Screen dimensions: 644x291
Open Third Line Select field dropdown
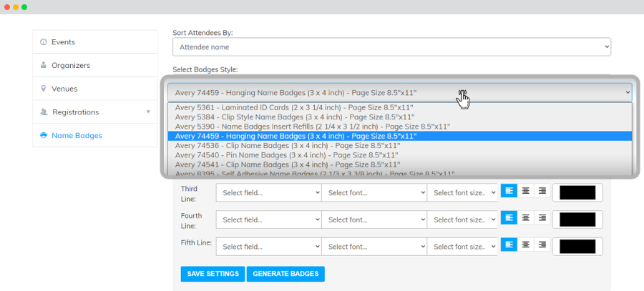(x=268, y=192)
